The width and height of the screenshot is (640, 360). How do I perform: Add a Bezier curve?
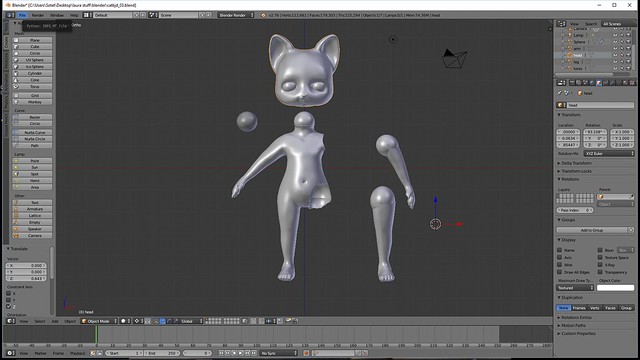point(32,117)
